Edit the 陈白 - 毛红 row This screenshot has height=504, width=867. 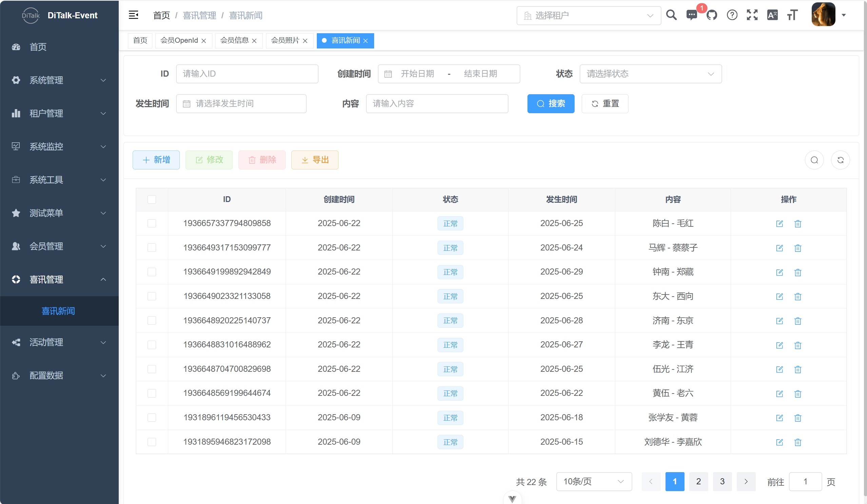point(779,224)
